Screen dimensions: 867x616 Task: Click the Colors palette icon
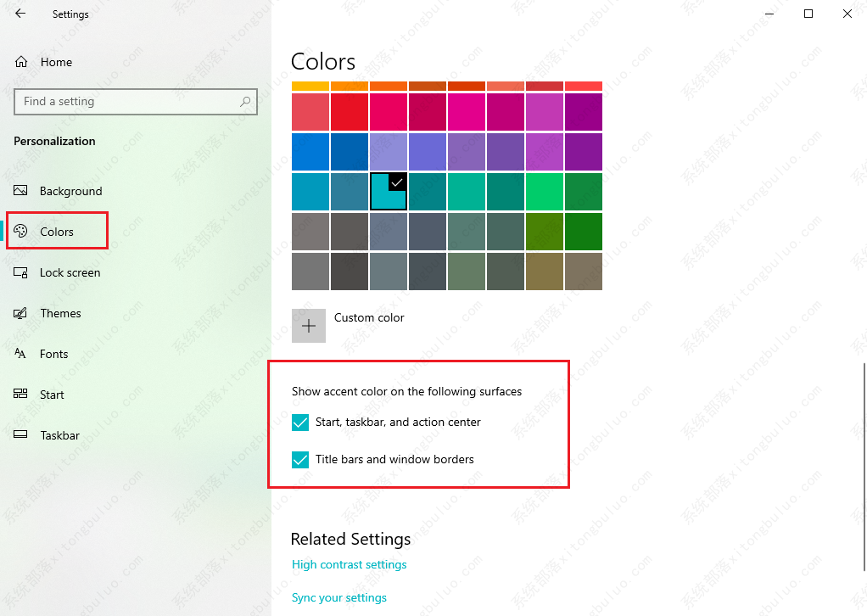point(22,232)
